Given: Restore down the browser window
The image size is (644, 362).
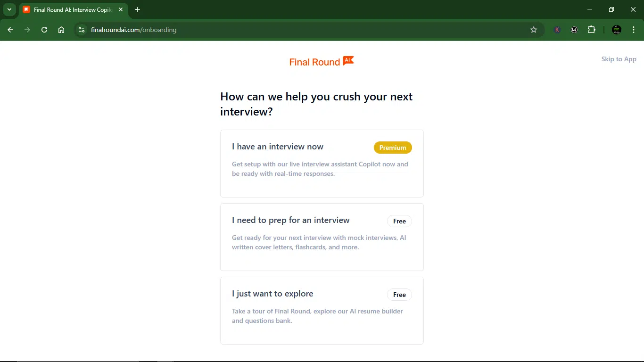Looking at the screenshot, I should tap(611, 9).
